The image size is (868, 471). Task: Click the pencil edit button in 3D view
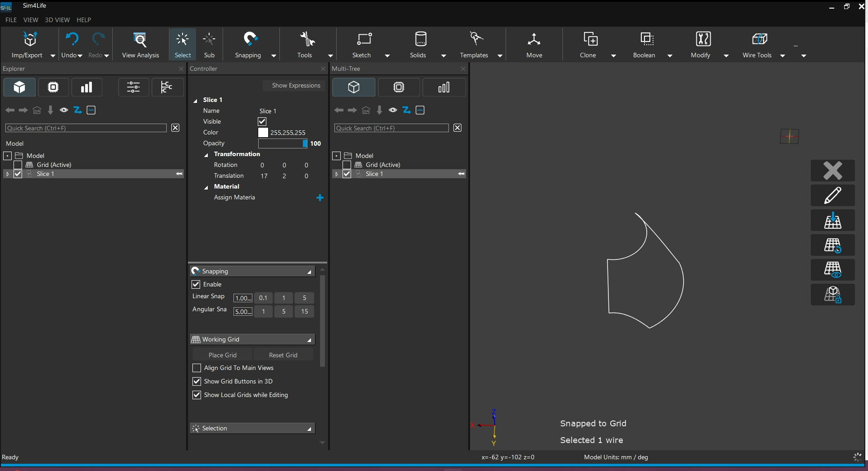click(x=832, y=195)
